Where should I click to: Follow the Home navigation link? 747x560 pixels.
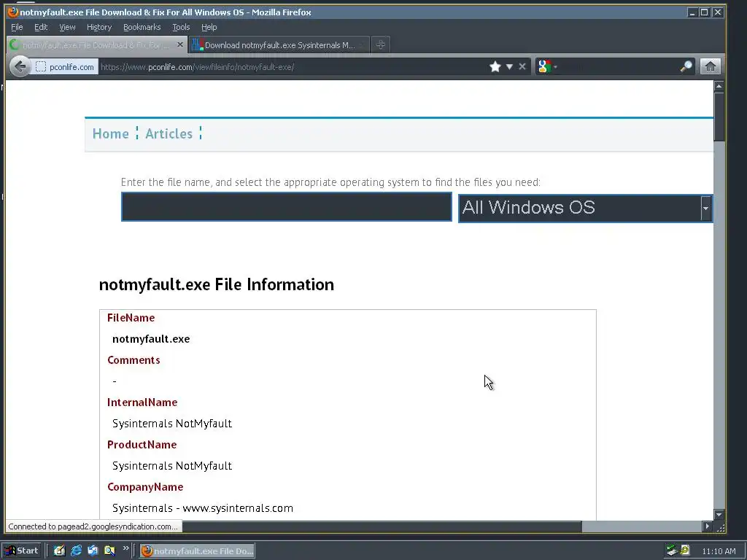(111, 134)
